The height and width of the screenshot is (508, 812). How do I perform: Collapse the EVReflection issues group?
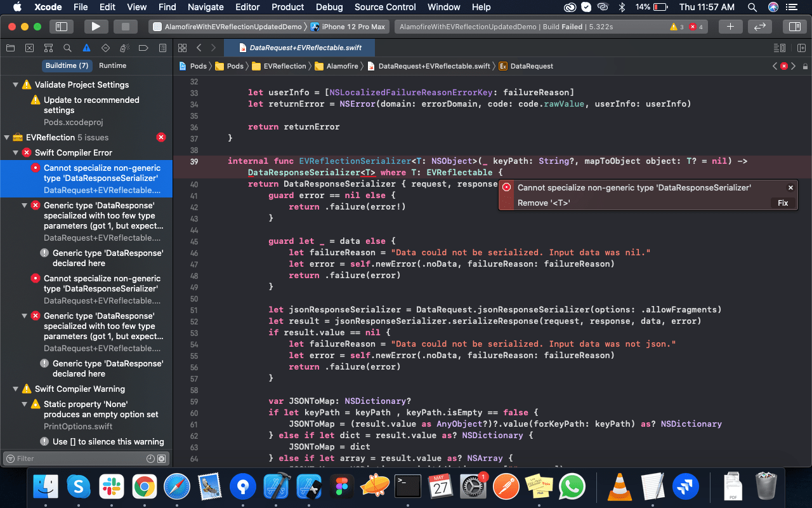(7, 137)
